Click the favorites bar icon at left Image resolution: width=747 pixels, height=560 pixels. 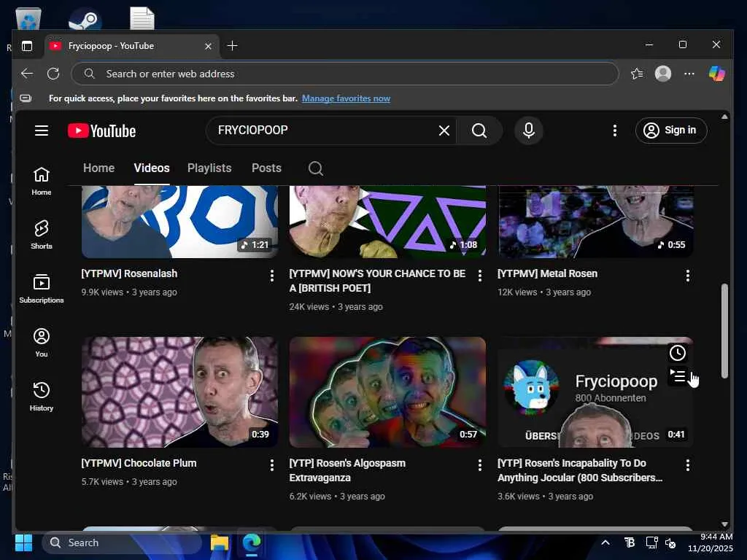(x=26, y=98)
